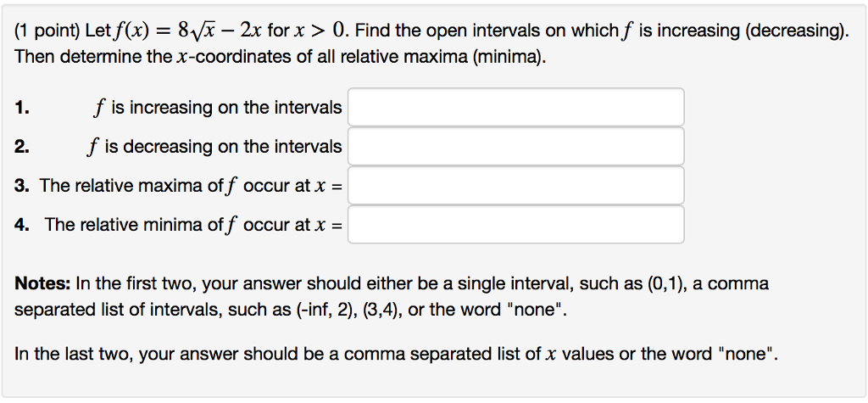
Task: Click the 'f is increasing' answer field
Action: (x=515, y=108)
